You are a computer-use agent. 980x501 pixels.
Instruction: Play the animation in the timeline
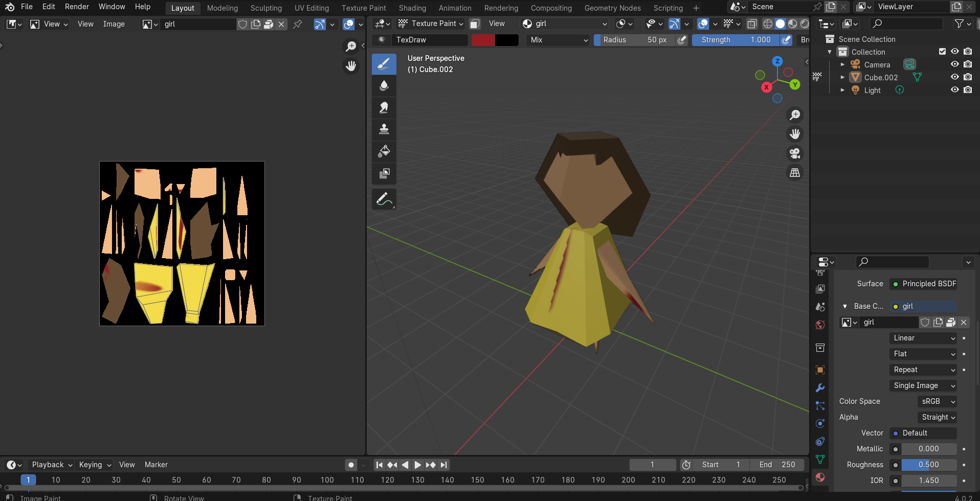(x=417, y=465)
